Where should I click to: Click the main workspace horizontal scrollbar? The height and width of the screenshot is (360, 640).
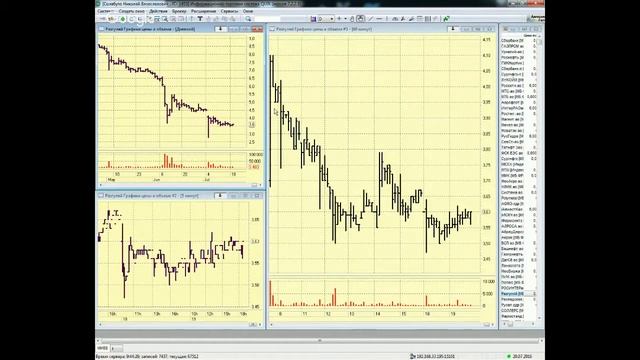(320, 340)
